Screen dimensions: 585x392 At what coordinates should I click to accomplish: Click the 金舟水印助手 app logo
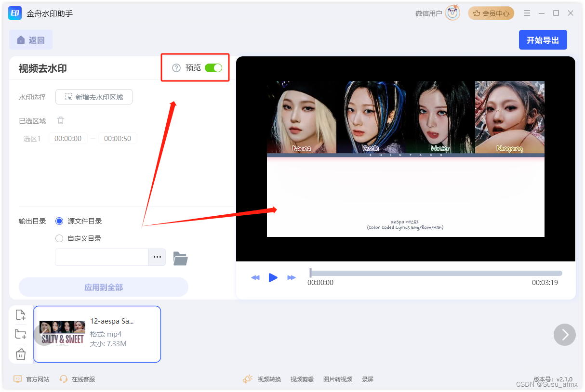click(15, 13)
